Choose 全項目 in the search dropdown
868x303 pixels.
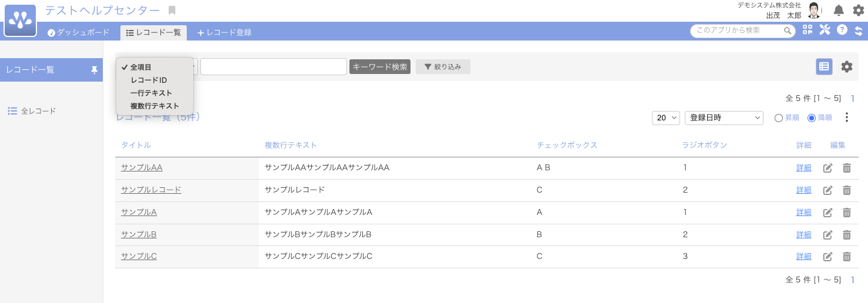tap(155, 68)
